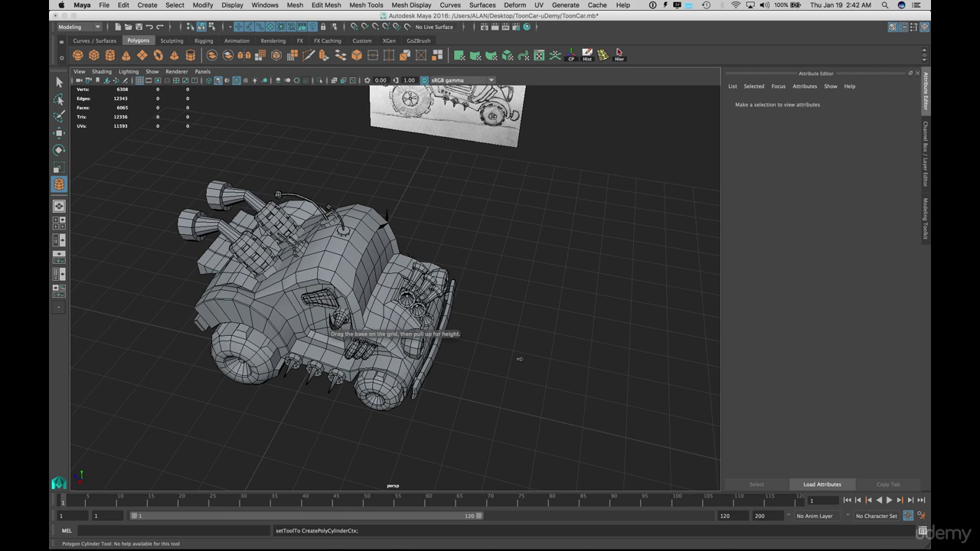This screenshot has width=980, height=551.
Task: Activate the Paint Selection tool
Action: (x=59, y=116)
